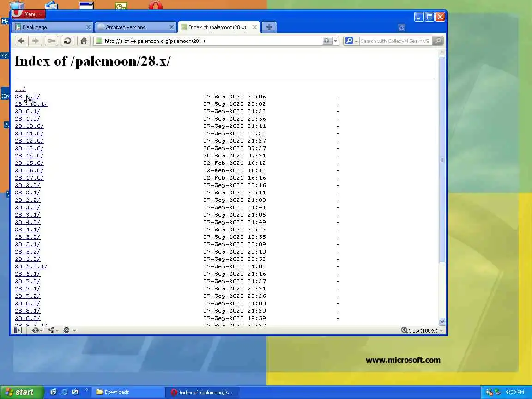Expand the Opera Turbo dropdown arrow
The image size is (532, 399).
(74, 331)
